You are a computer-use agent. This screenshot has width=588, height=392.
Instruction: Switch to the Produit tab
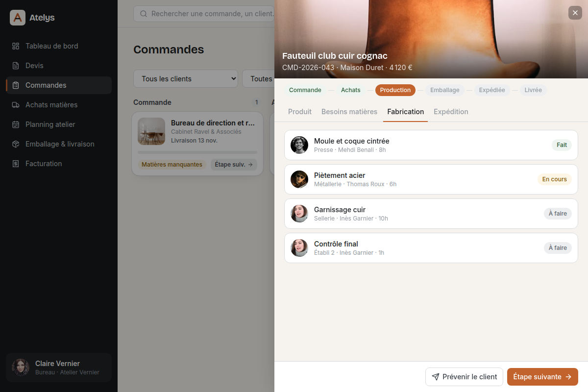(300, 112)
